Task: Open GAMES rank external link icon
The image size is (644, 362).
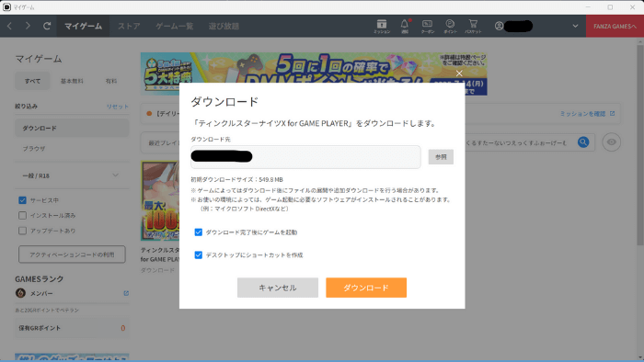Action: coord(126,293)
